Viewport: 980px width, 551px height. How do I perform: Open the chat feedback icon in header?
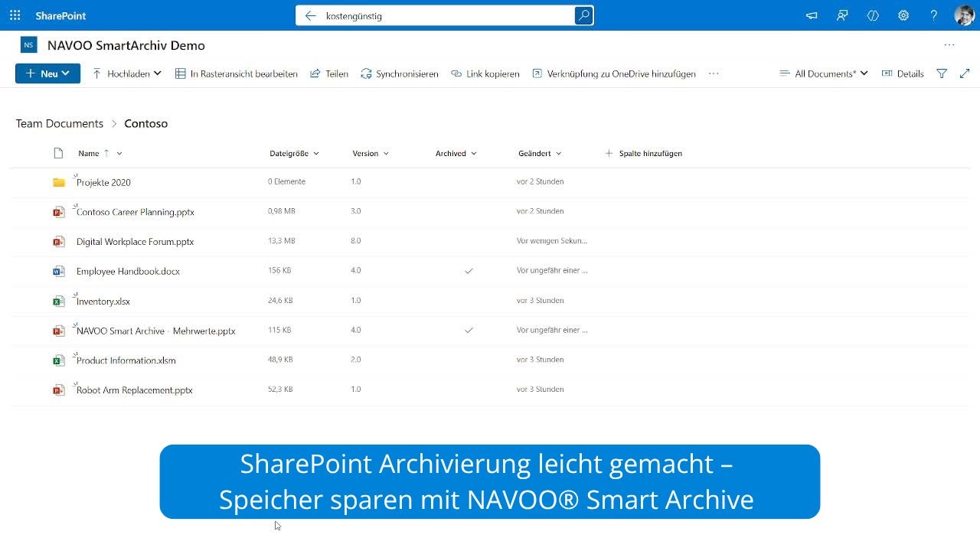click(x=842, y=15)
